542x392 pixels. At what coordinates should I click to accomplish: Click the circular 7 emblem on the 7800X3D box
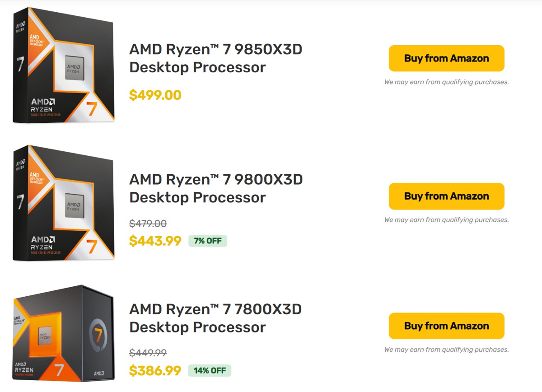coord(98,335)
